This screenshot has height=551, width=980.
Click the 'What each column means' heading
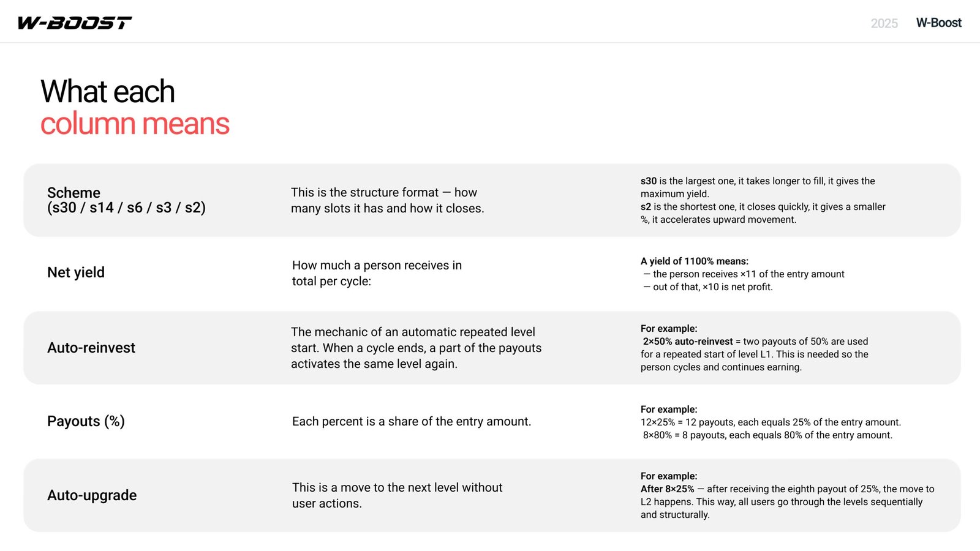coord(135,108)
